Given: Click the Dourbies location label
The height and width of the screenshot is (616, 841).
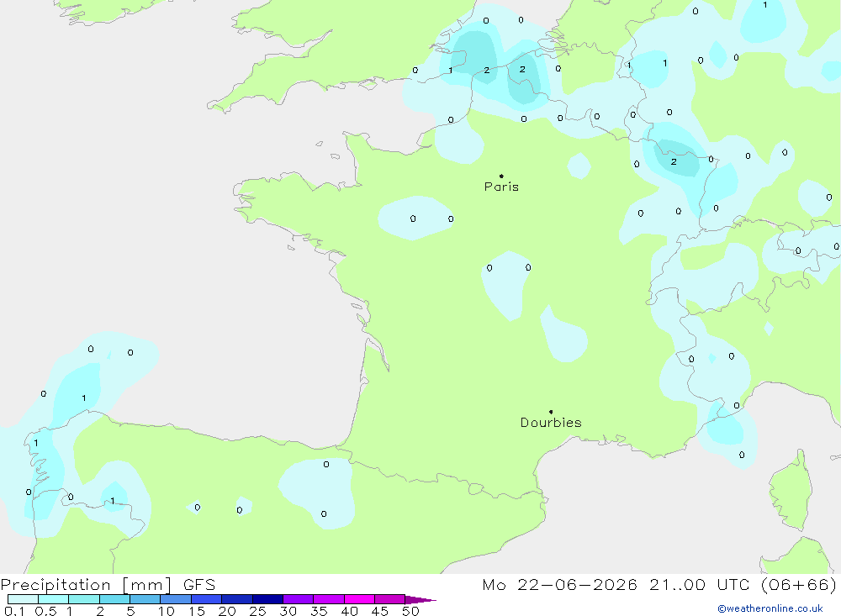Looking at the screenshot, I should pyautogui.click(x=551, y=423).
